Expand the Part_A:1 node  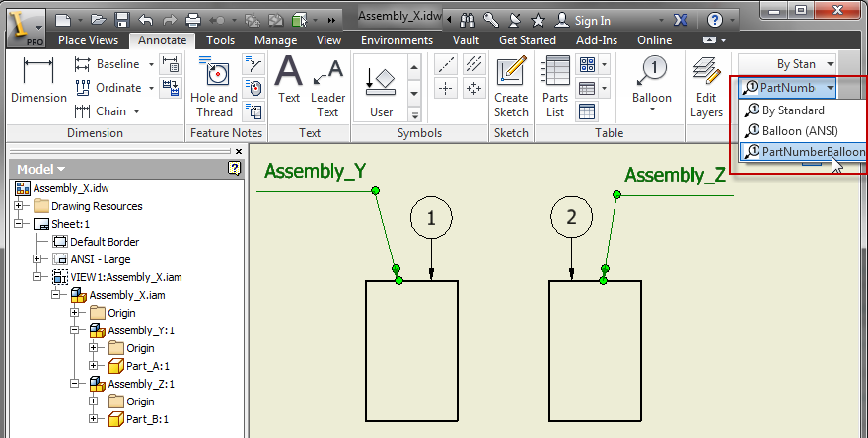(x=93, y=365)
